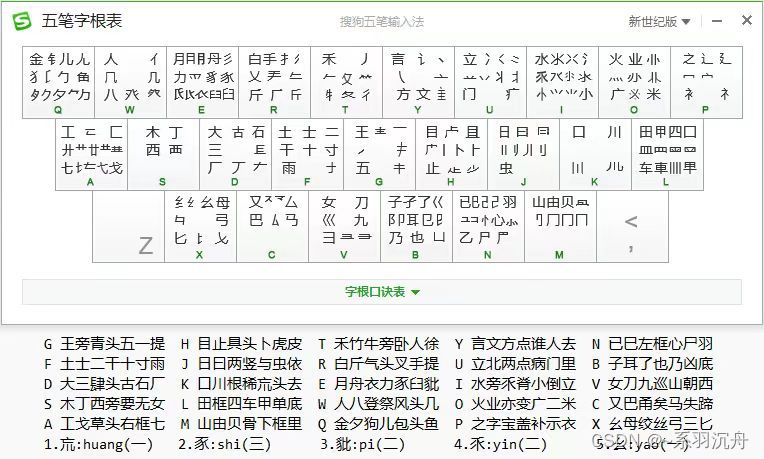Click the mnemonic line 王旁青头五一提

point(113,344)
